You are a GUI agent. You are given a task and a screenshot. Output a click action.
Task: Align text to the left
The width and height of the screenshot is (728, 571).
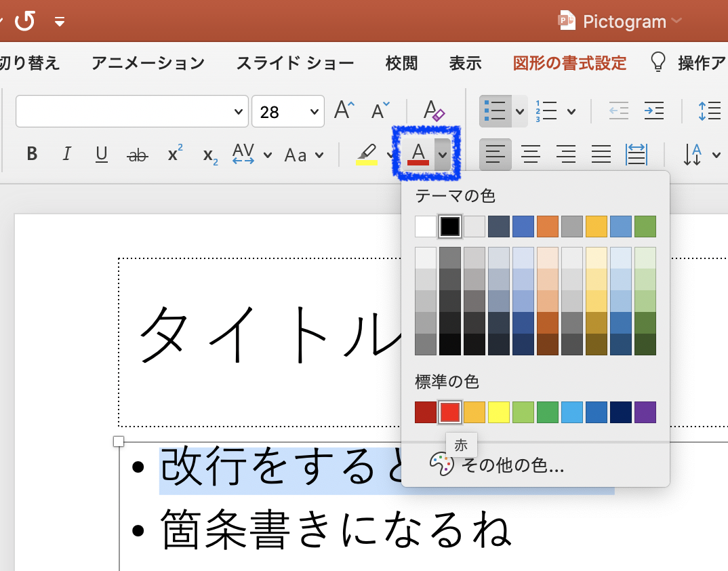pos(496,154)
